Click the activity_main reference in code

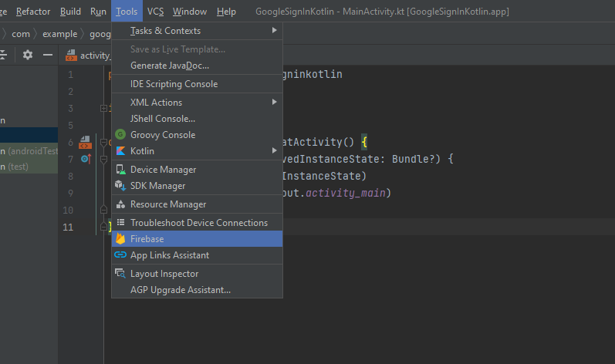coord(346,193)
